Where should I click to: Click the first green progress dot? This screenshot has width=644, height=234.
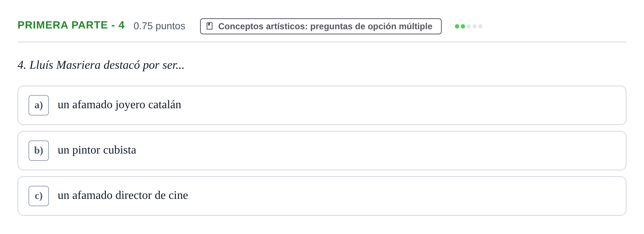457,26
